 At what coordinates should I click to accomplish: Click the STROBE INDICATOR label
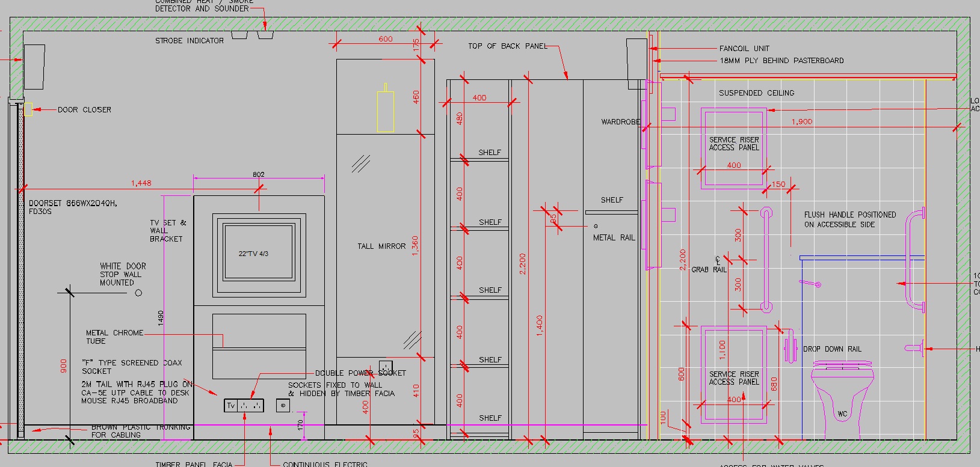(x=190, y=41)
